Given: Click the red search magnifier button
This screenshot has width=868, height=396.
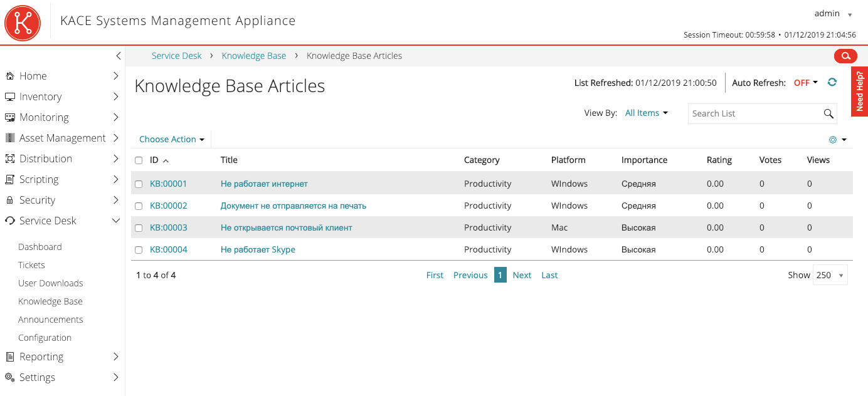Looking at the screenshot, I should (845, 56).
